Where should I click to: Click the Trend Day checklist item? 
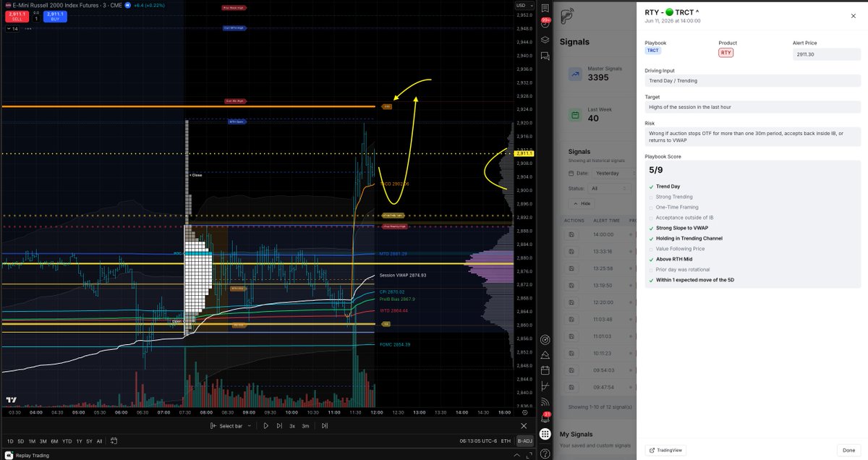click(667, 187)
